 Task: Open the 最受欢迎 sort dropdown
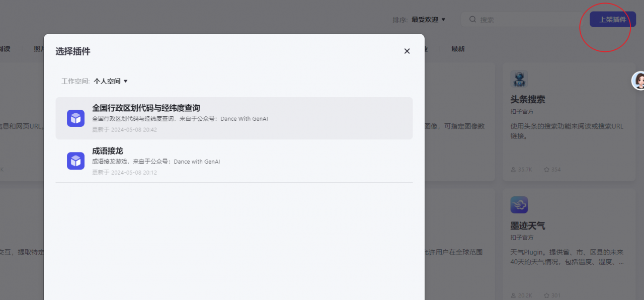click(x=429, y=20)
